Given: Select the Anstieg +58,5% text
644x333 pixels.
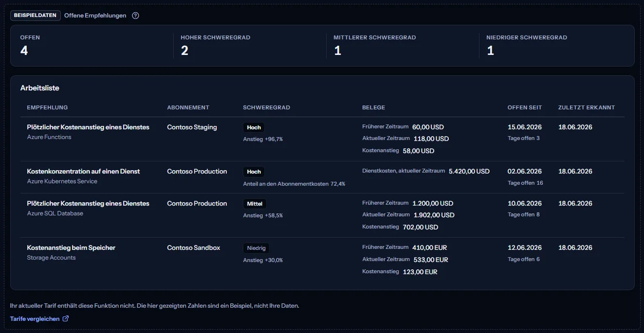Looking at the screenshot, I should pos(263,215).
